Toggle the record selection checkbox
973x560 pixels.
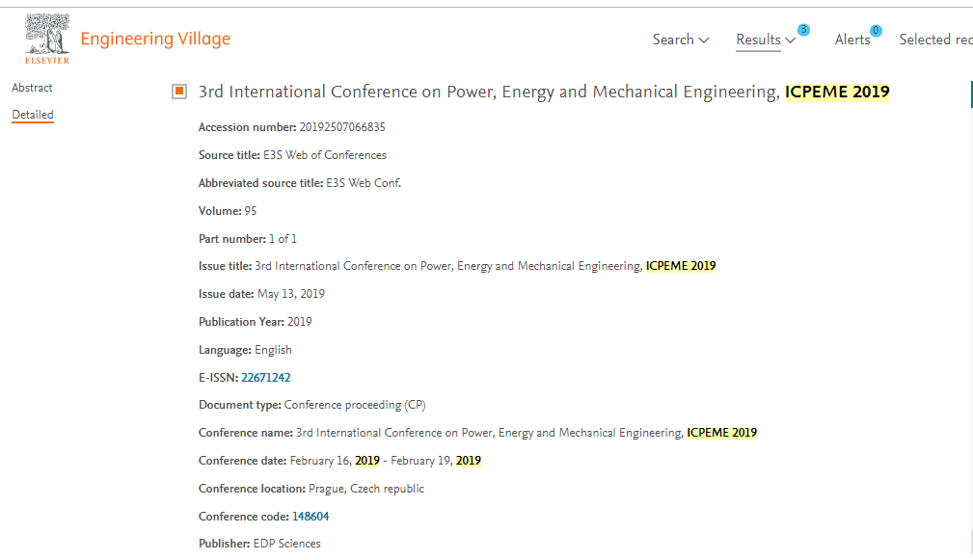pyautogui.click(x=179, y=92)
